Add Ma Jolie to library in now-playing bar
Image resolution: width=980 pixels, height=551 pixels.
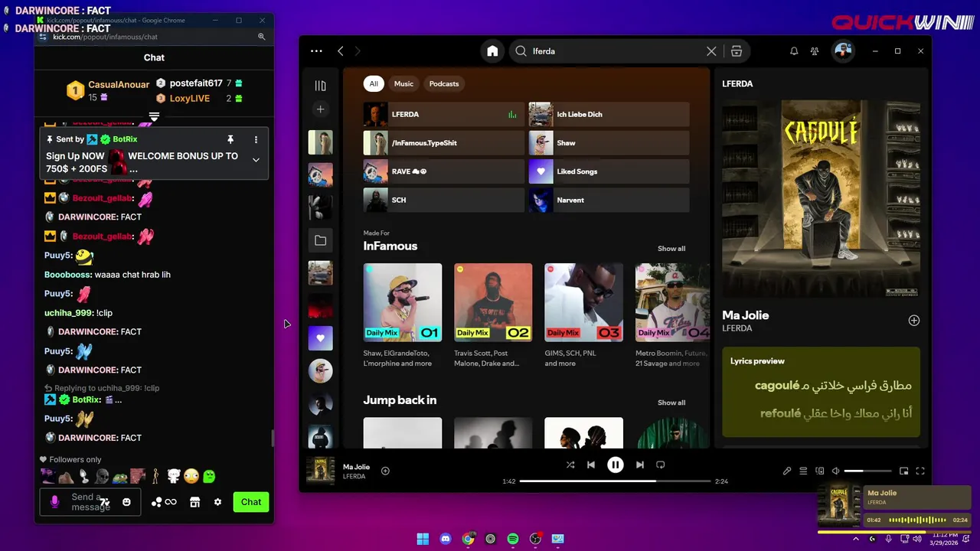point(385,471)
